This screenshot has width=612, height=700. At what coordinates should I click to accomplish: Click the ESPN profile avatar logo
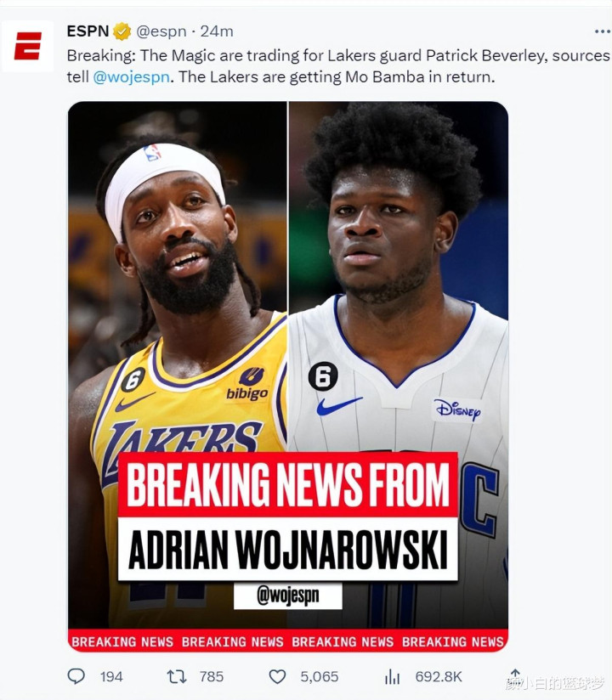pyautogui.click(x=28, y=46)
